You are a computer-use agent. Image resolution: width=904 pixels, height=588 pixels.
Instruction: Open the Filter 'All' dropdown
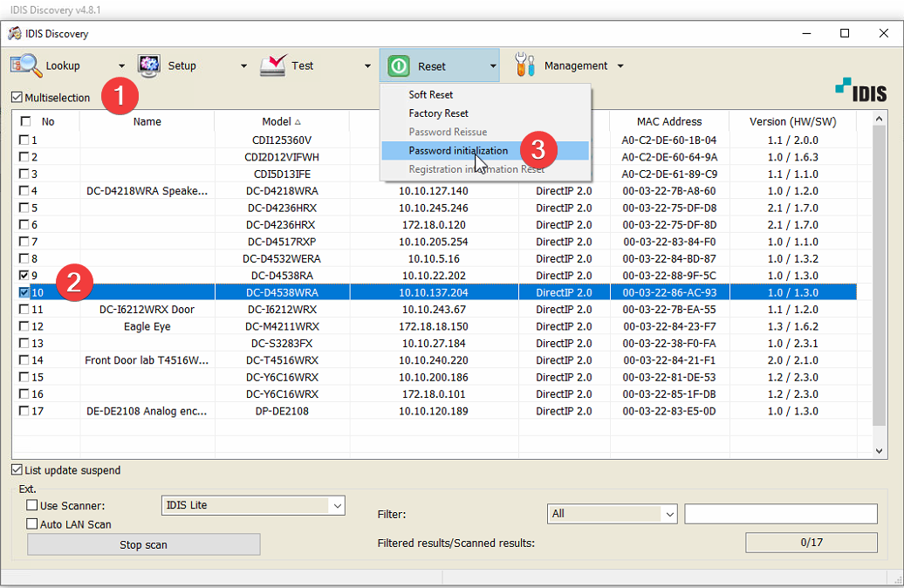tap(612, 514)
